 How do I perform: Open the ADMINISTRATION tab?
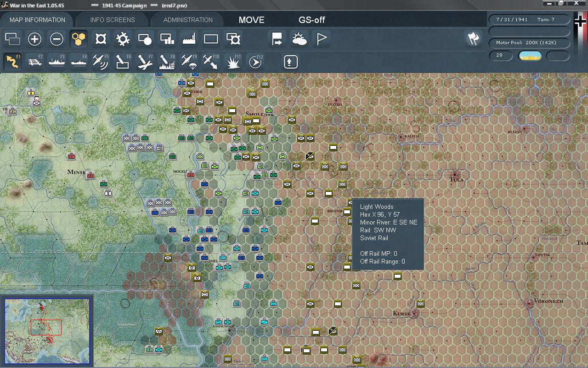coord(188,20)
